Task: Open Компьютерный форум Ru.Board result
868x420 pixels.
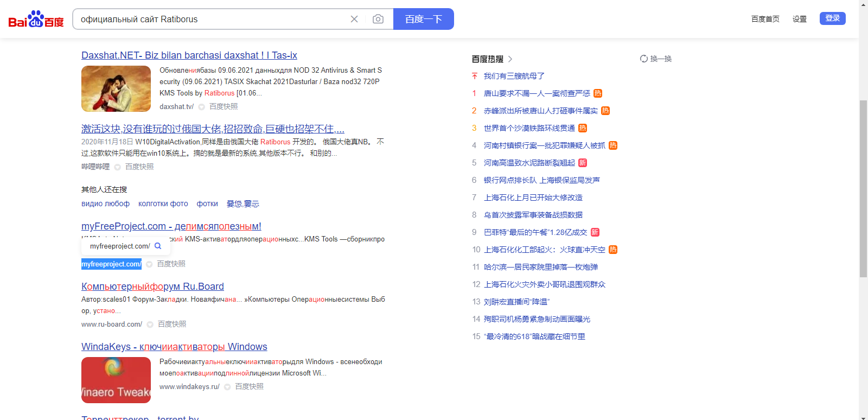Action: click(152, 287)
